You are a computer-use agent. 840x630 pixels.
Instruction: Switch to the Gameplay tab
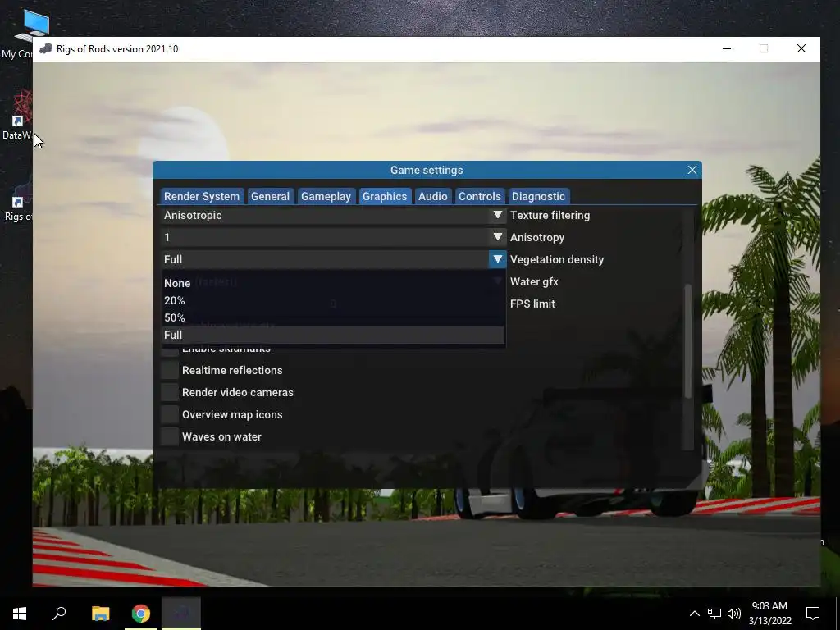click(326, 196)
